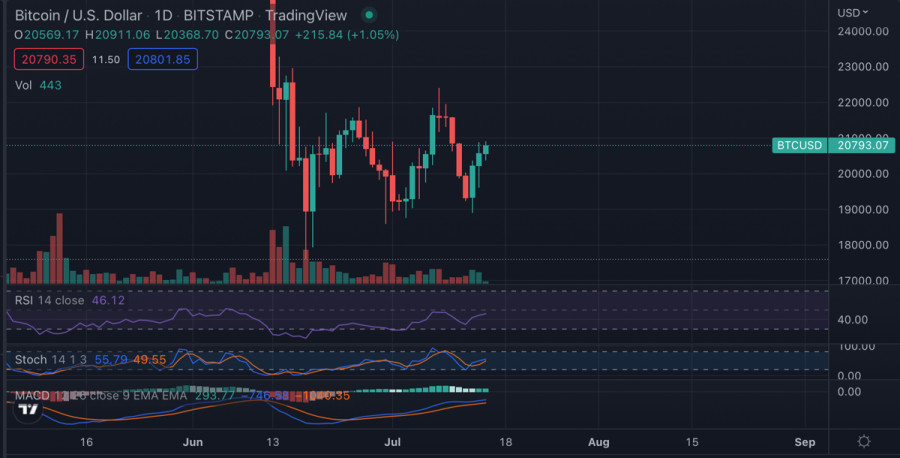Click the MACD histogram value 293.77

click(215, 395)
